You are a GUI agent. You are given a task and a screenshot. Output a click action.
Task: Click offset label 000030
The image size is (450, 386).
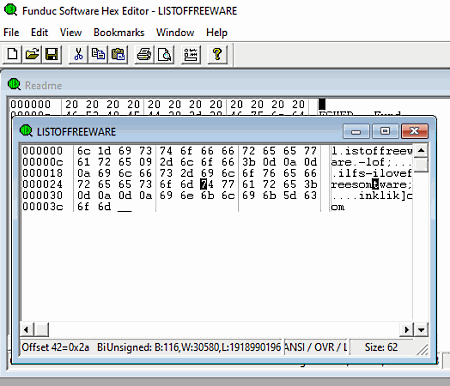click(x=42, y=195)
